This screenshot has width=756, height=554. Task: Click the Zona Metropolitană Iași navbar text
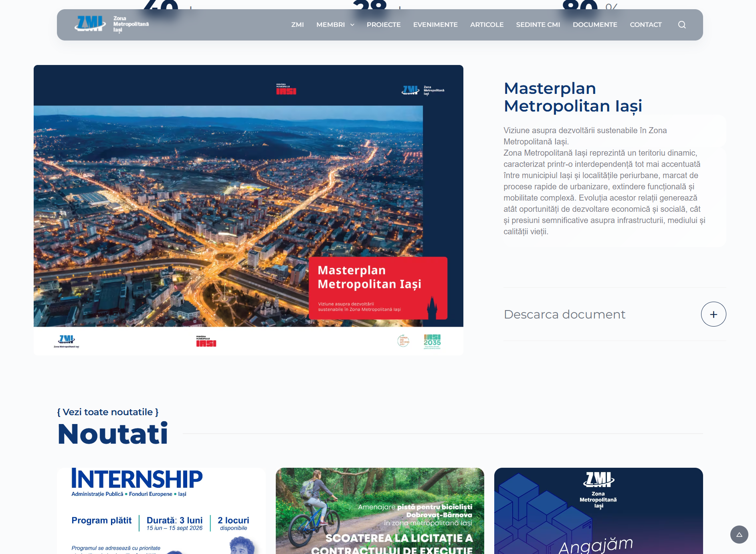pos(131,24)
